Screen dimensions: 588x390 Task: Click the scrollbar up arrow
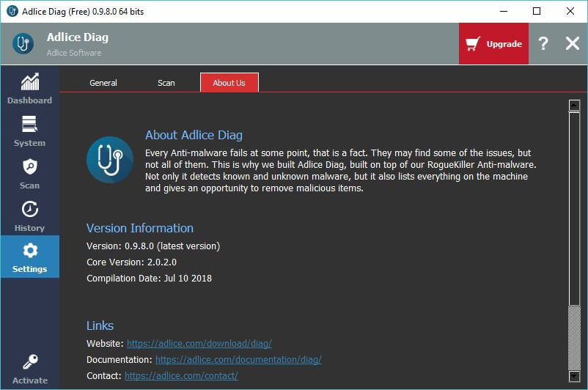[575, 105]
